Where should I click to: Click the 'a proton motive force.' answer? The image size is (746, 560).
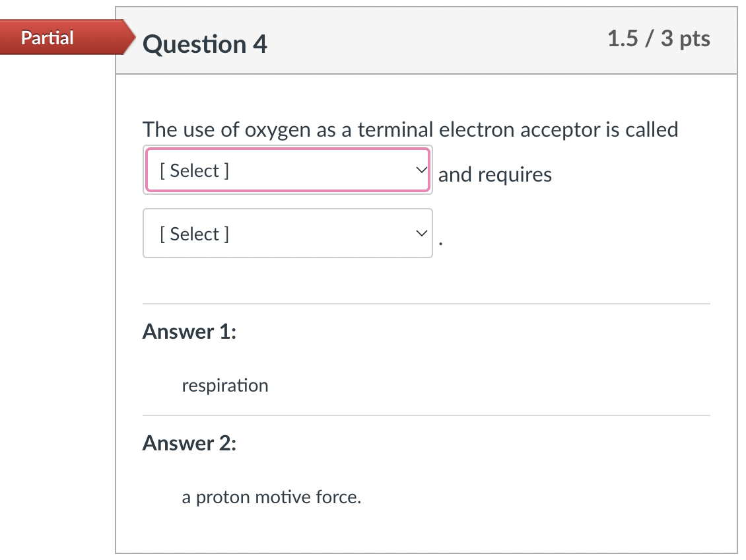click(x=271, y=497)
